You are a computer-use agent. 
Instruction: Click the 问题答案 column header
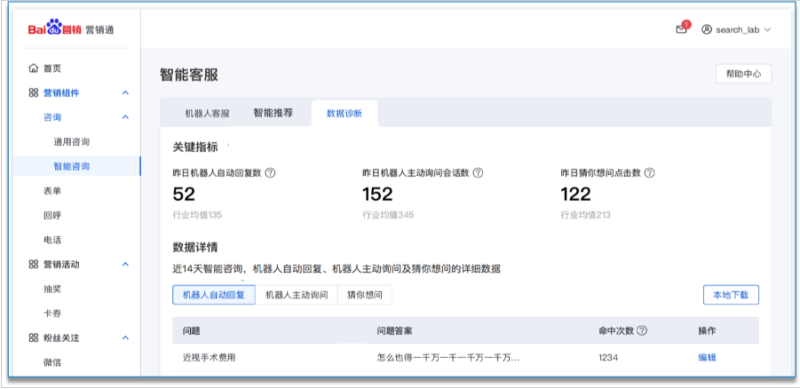point(394,331)
